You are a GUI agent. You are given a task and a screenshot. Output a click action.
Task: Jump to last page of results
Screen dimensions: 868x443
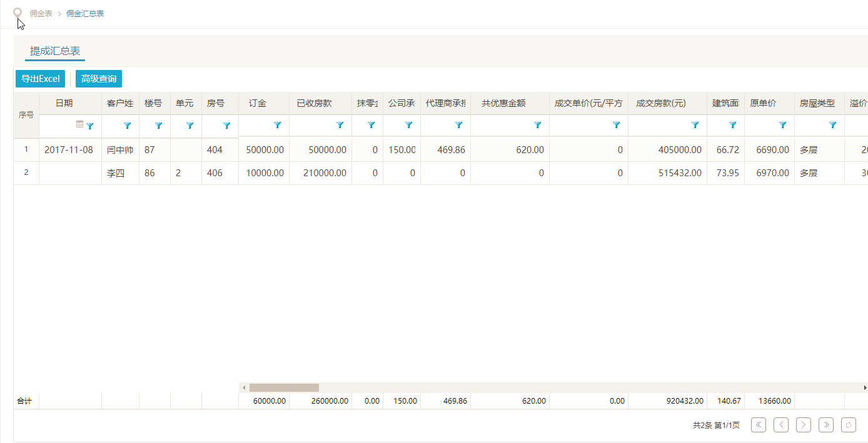click(826, 425)
